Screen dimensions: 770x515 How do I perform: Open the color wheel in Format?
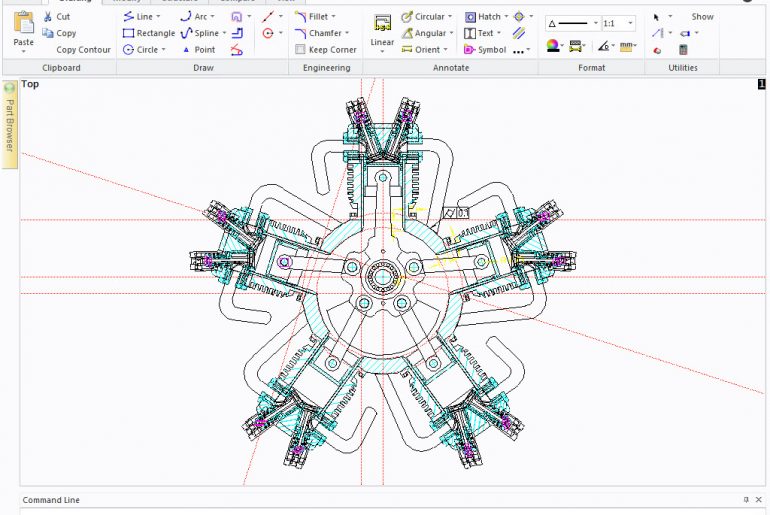pos(554,46)
